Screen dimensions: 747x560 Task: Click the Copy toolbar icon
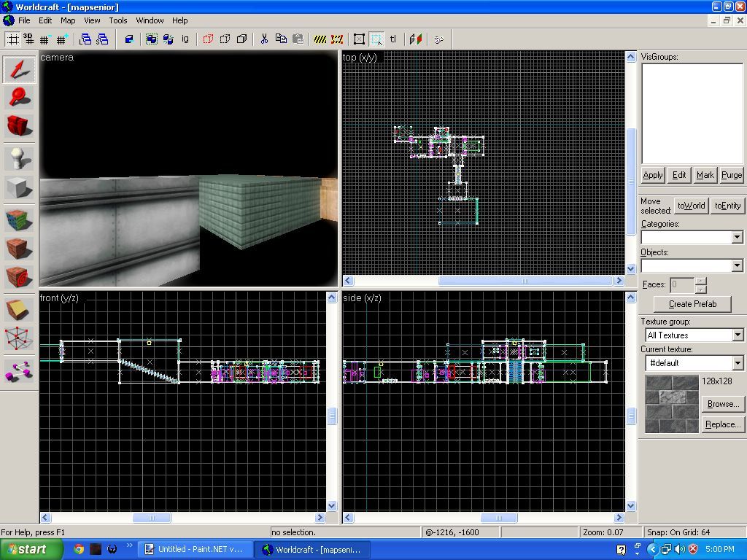(281, 39)
